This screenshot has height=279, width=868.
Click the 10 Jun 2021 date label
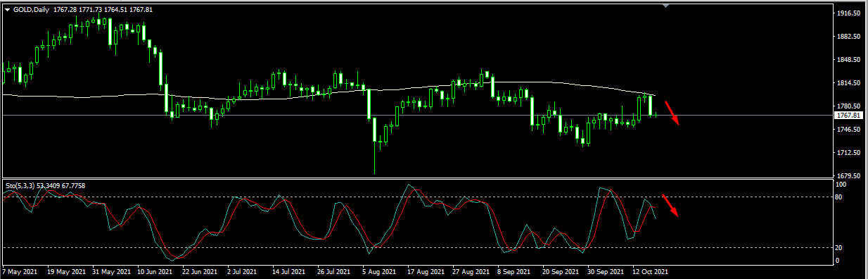pos(155,271)
